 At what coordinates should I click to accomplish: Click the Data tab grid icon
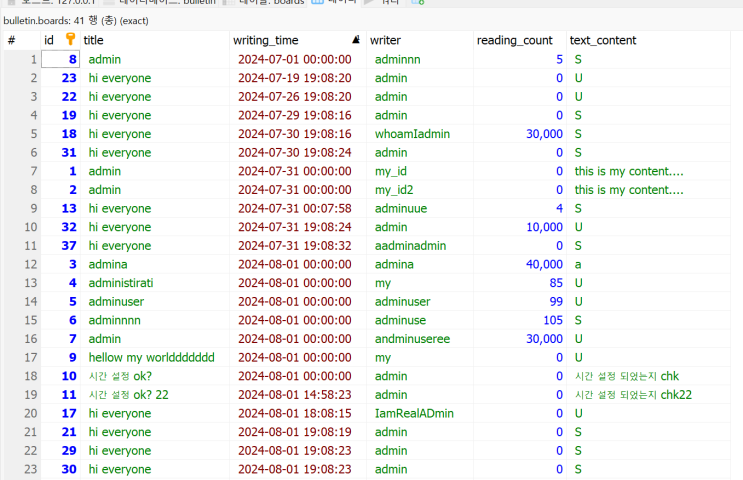point(317,2)
